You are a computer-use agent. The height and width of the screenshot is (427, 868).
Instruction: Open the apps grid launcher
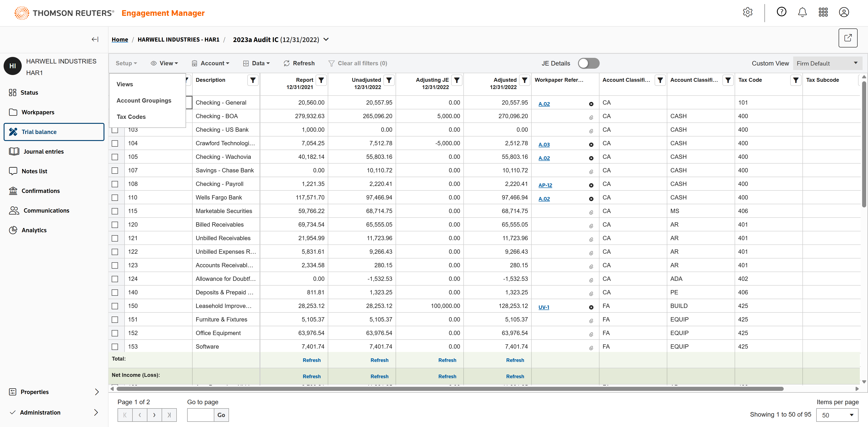[x=823, y=12]
